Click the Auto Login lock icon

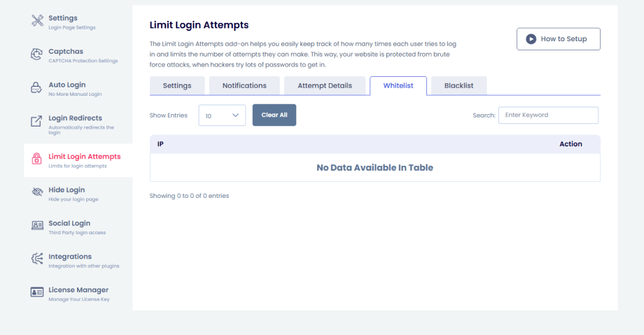(36, 87)
